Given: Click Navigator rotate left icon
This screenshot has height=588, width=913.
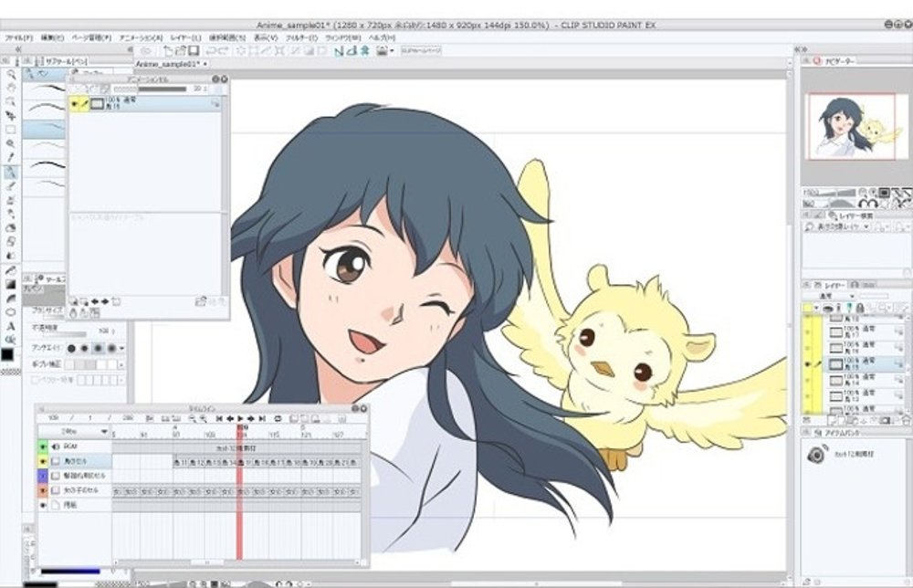Looking at the screenshot, I should [x=863, y=204].
